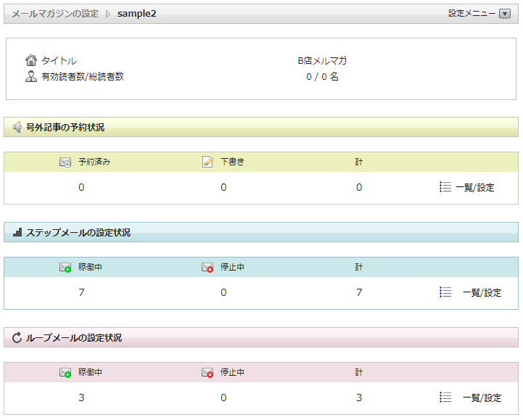
Task: Click list icon in ループメール row
Action: point(445,398)
